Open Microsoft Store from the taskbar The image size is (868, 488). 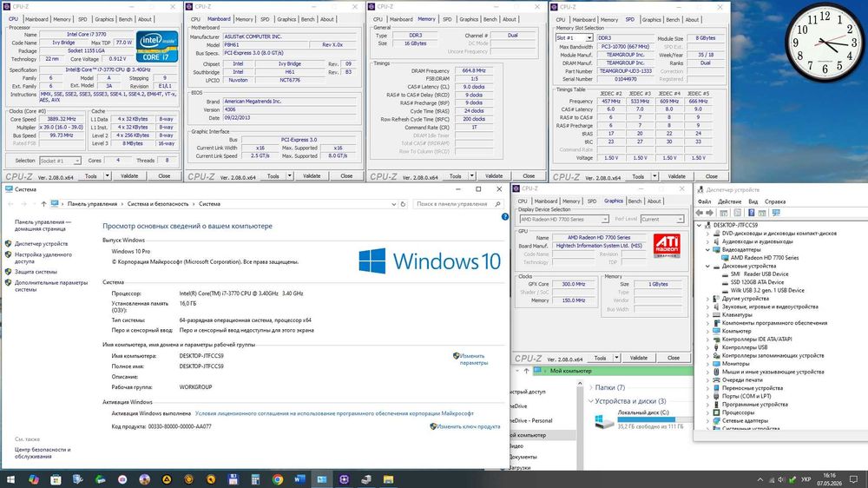pyautogui.click(x=56, y=479)
